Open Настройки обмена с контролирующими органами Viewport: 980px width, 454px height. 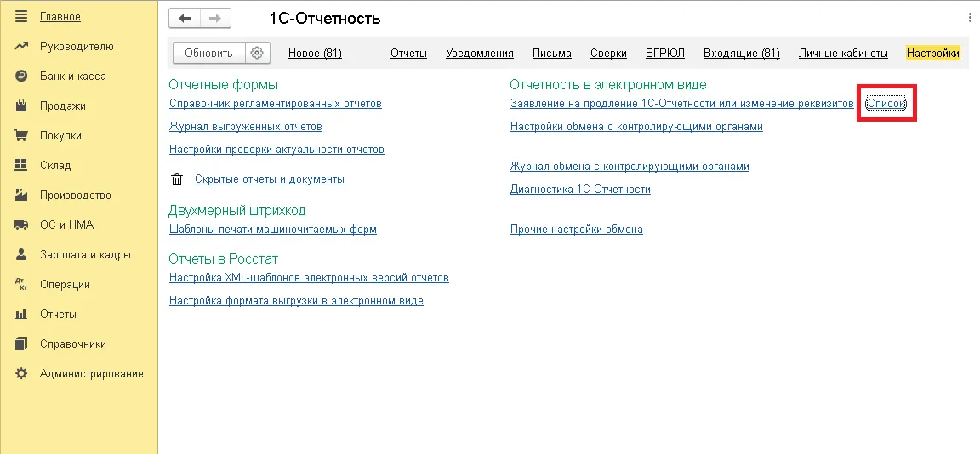coord(636,126)
